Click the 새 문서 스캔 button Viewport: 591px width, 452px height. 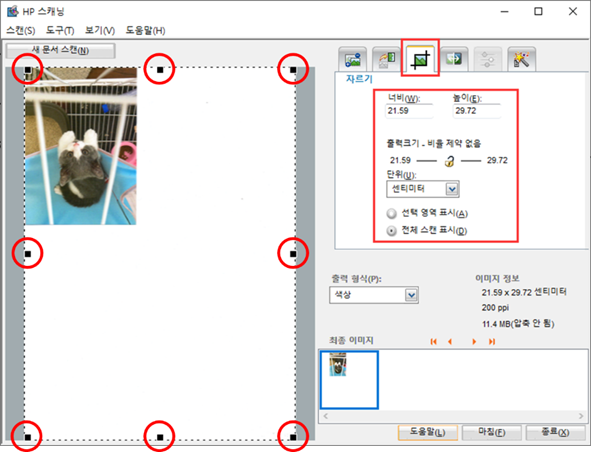[61, 51]
